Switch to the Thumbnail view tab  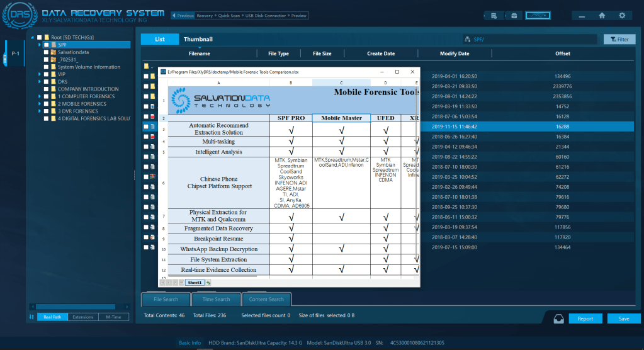198,39
